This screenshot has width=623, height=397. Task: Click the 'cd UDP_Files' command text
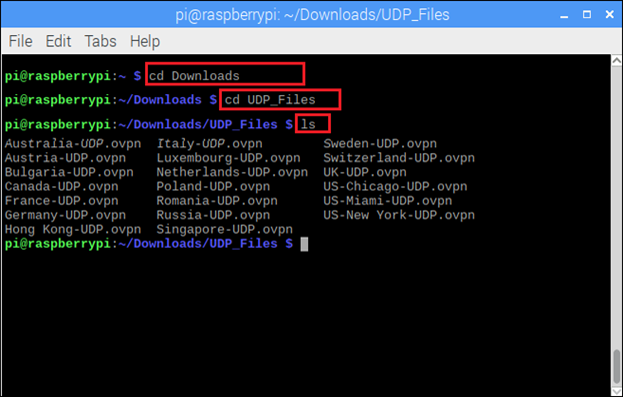(x=270, y=99)
